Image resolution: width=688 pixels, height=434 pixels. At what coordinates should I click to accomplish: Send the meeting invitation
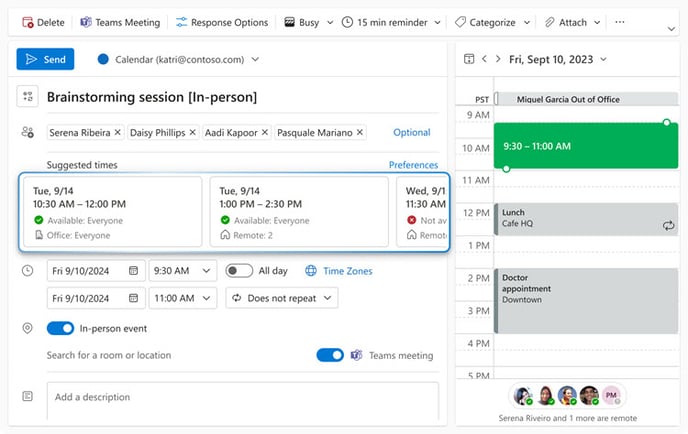click(45, 59)
